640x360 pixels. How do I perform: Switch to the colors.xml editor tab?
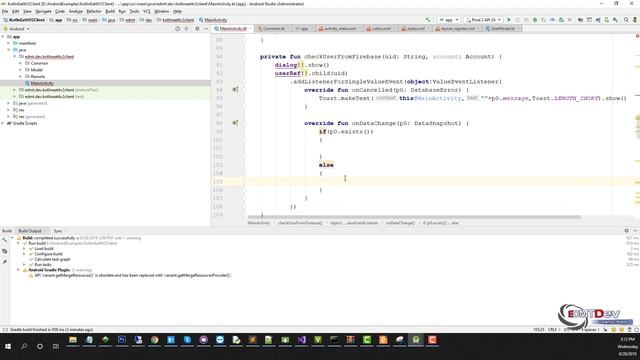[x=380, y=29]
